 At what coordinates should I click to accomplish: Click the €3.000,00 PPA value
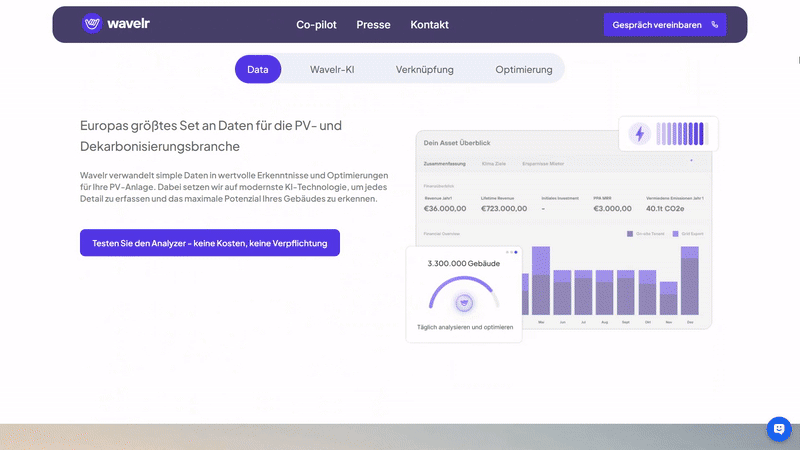(612, 208)
